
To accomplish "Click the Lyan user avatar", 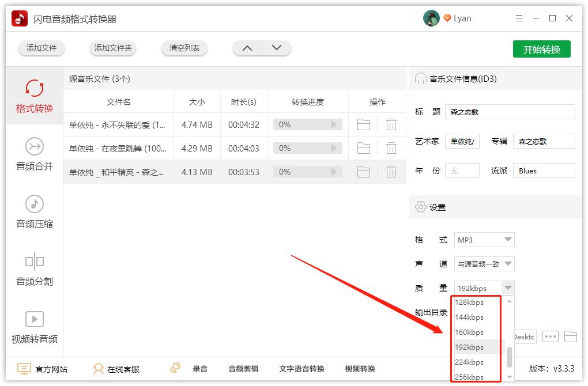I will click(x=431, y=18).
